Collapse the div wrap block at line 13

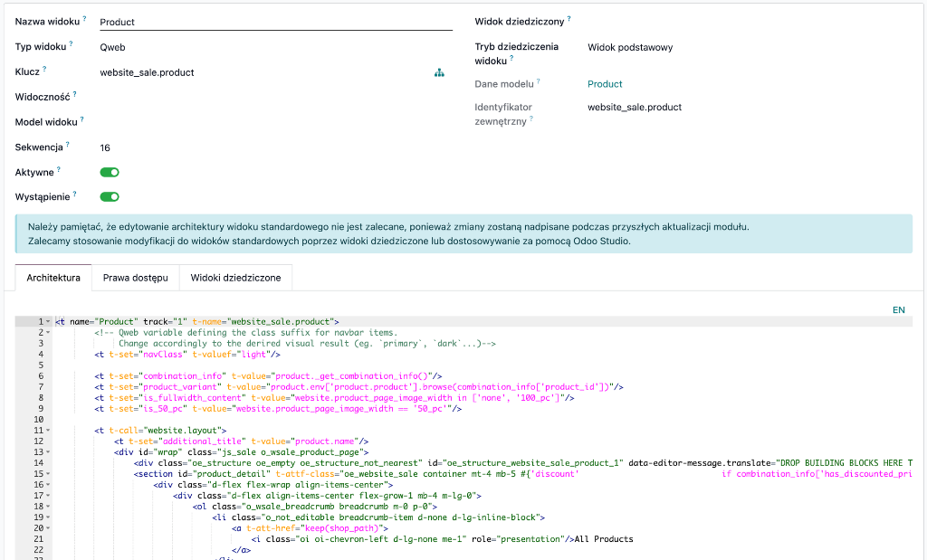(x=48, y=452)
